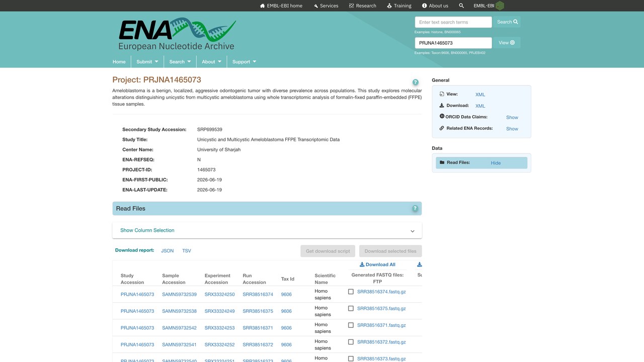Click the ORCID Data Claims icon
This screenshot has width=644, height=362.
point(442,117)
